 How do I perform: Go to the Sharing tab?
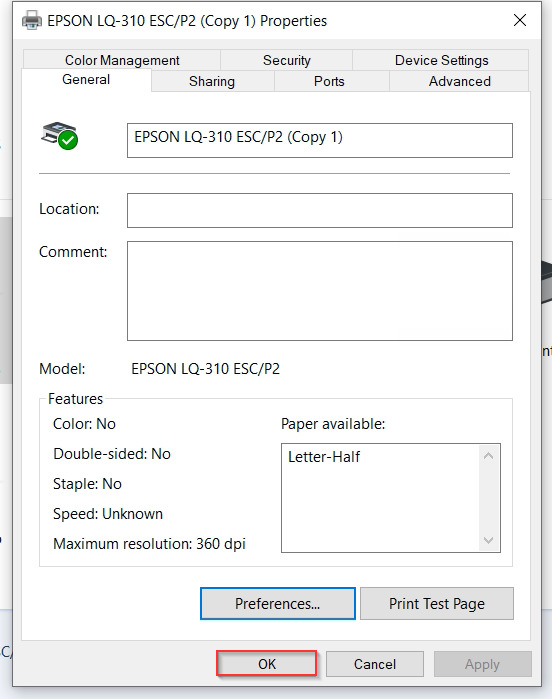[212, 82]
